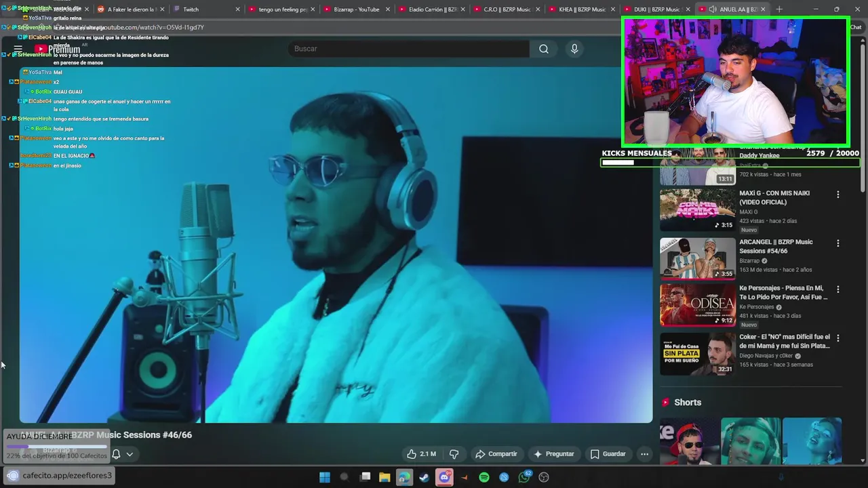This screenshot has width=868, height=488.
Task: Open 'ARCANGEL || BZRP Music Sessions #54/66' title
Action: pos(776,247)
